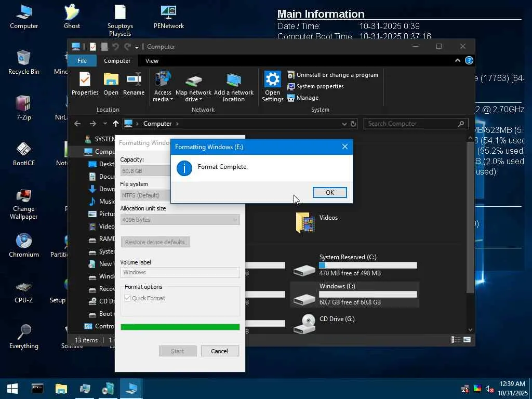Collapse the ribbon with the chevron

point(457,60)
